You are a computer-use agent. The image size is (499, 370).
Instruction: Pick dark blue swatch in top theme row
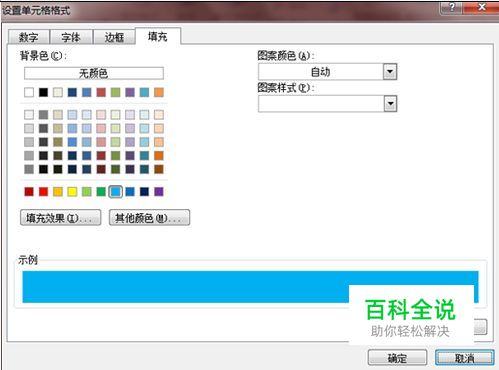click(x=72, y=92)
